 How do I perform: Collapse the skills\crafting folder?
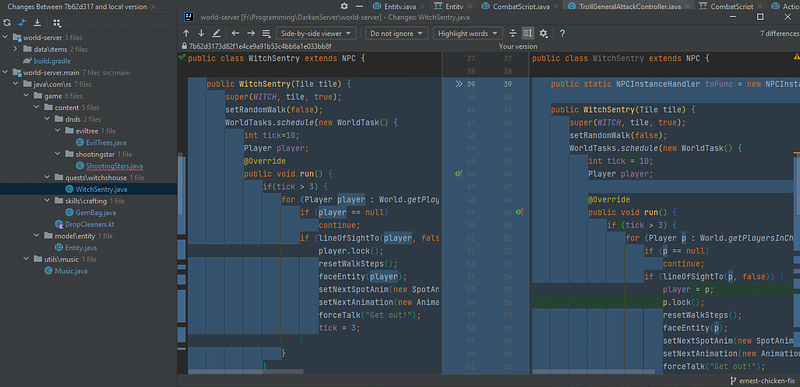tap(47, 201)
